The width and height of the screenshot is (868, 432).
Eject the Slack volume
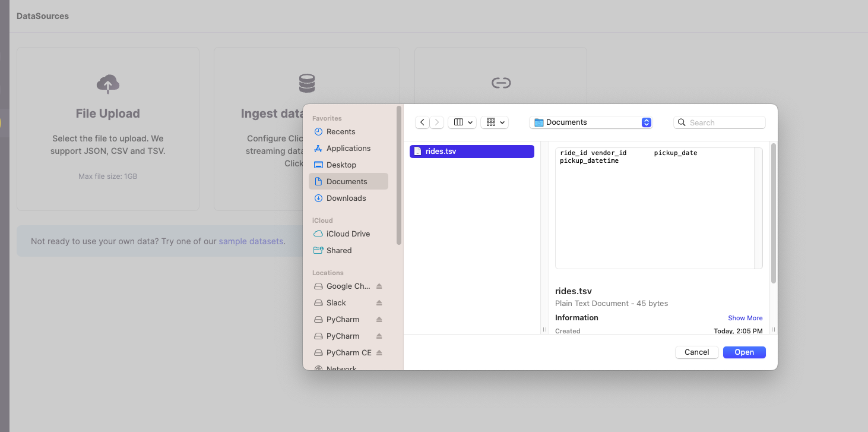[x=379, y=303]
